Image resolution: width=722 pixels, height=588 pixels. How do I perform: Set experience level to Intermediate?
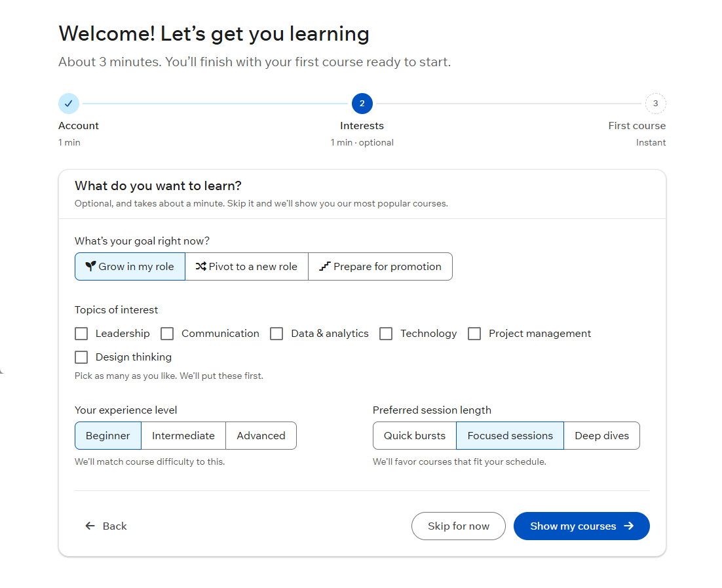183,435
